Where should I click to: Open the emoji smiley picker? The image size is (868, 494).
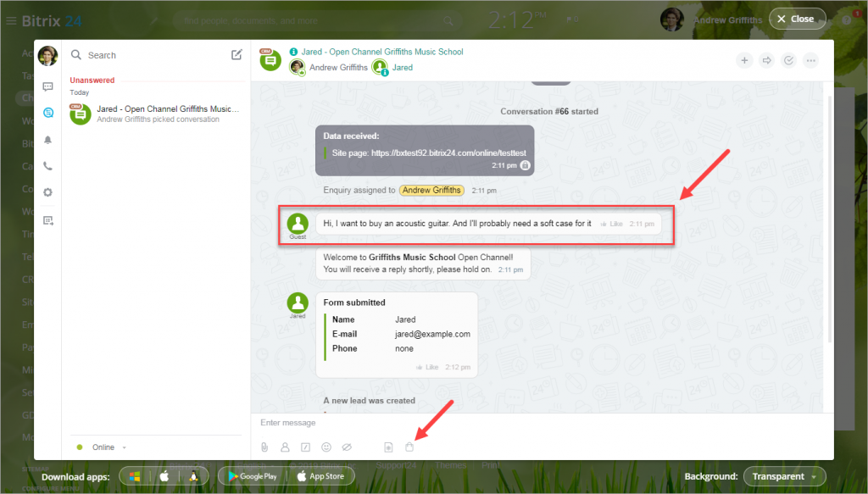[x=326, y=447]
